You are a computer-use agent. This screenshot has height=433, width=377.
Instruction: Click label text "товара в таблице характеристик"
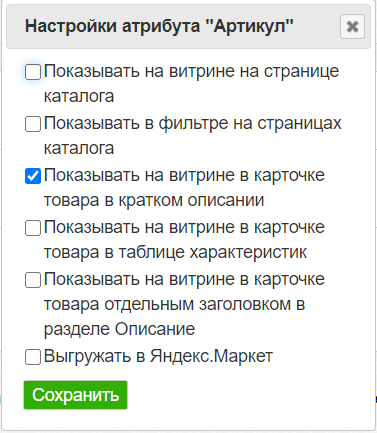tap(175, 252)
